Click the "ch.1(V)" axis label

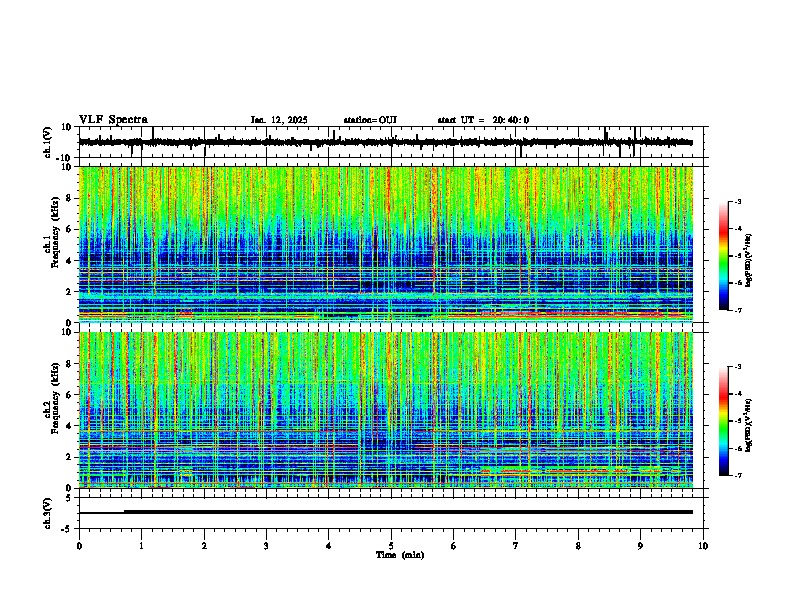tap(48, 142)
